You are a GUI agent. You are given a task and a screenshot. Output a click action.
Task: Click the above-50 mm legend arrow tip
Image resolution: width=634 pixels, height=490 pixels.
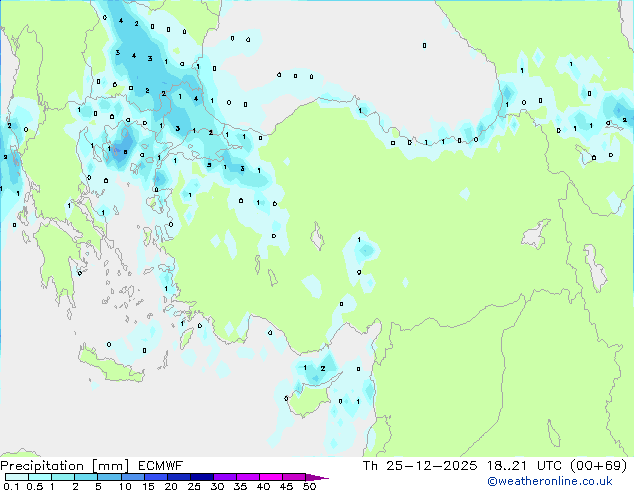point(317,477)
